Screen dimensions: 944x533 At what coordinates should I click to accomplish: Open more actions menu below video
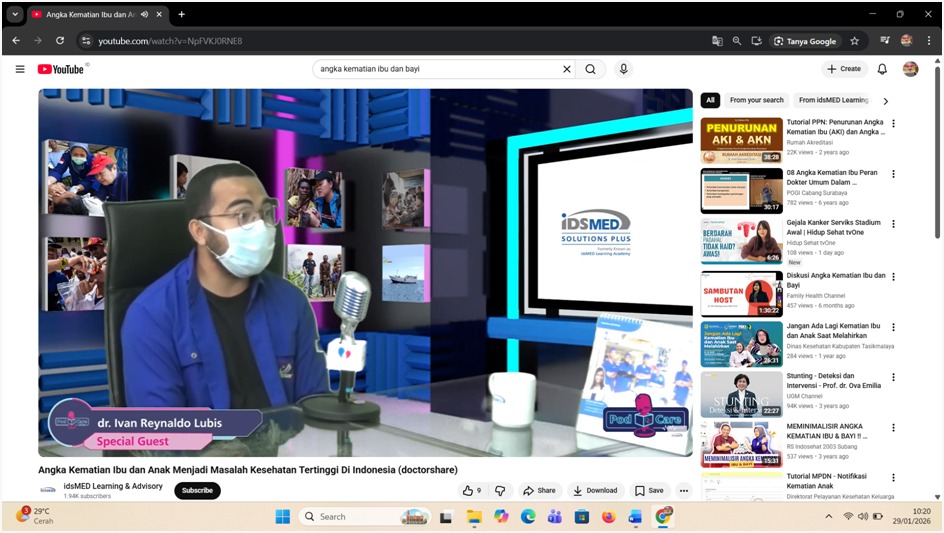tap(684, 490)
